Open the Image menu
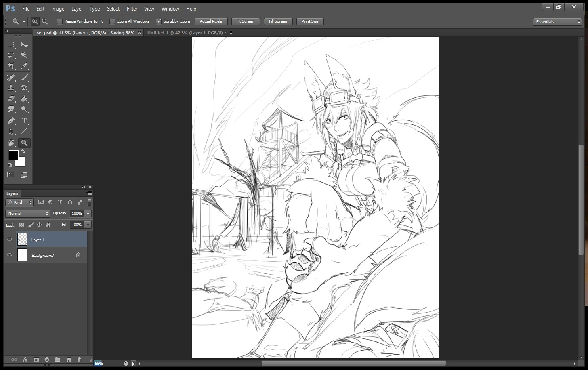This screenshot has width=588, height=370. [x=58, y=9]
